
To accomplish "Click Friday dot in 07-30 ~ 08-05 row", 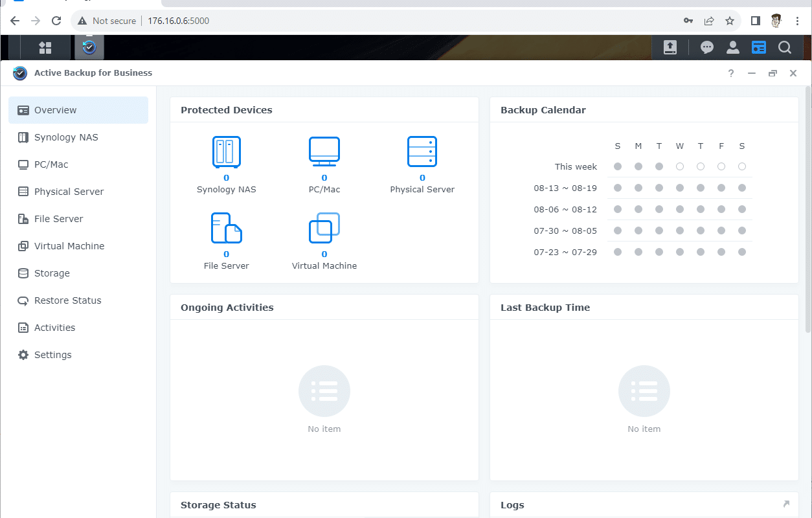I will (x=721, y=231).
